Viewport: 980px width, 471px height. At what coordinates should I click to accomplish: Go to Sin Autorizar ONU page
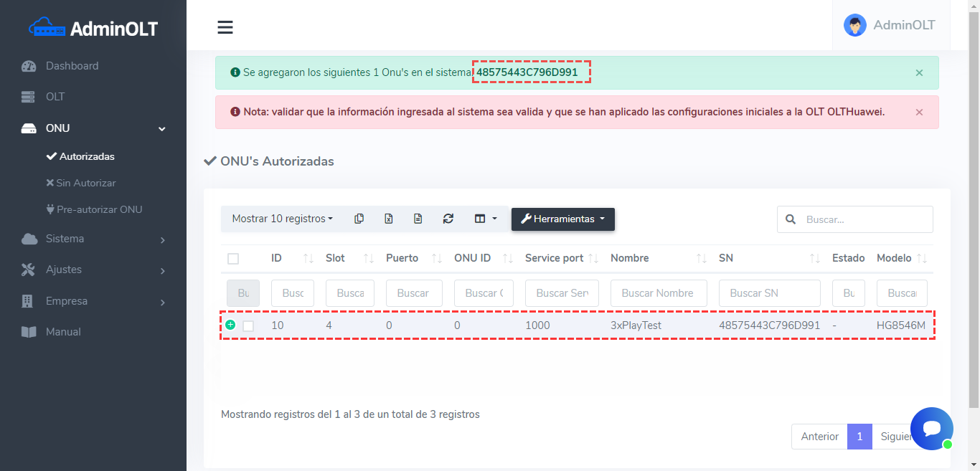pyautogui.click(x=85, y=183)
